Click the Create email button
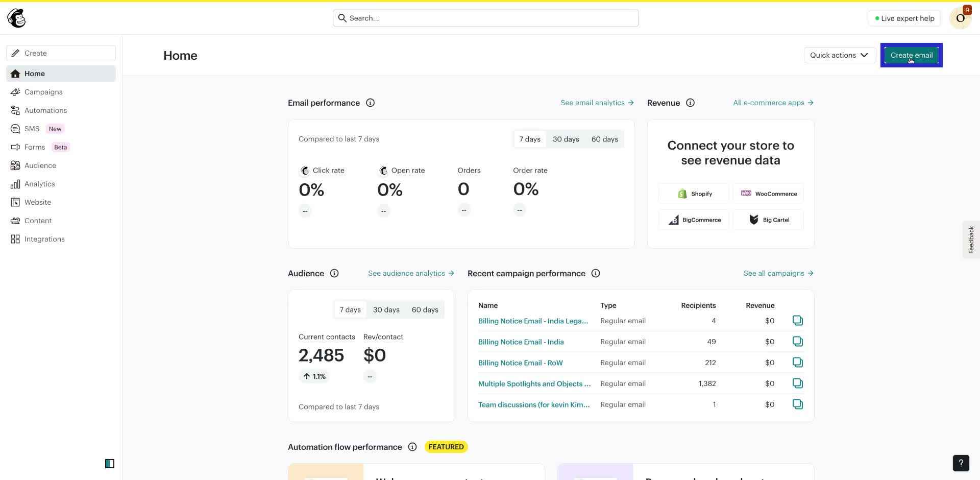Viewport: 980px width, 480px height. click(911, 55)
